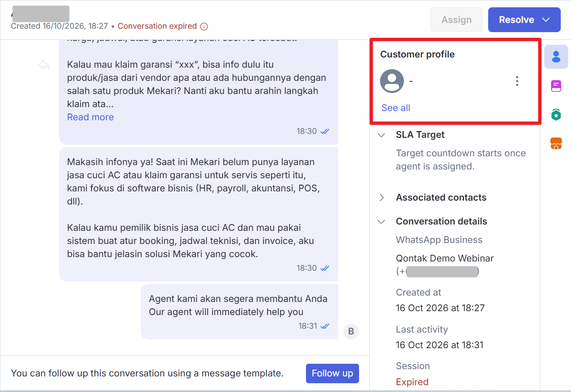Collapse the Conversation details section
571x392 pixels.
(x=381, y=222)
